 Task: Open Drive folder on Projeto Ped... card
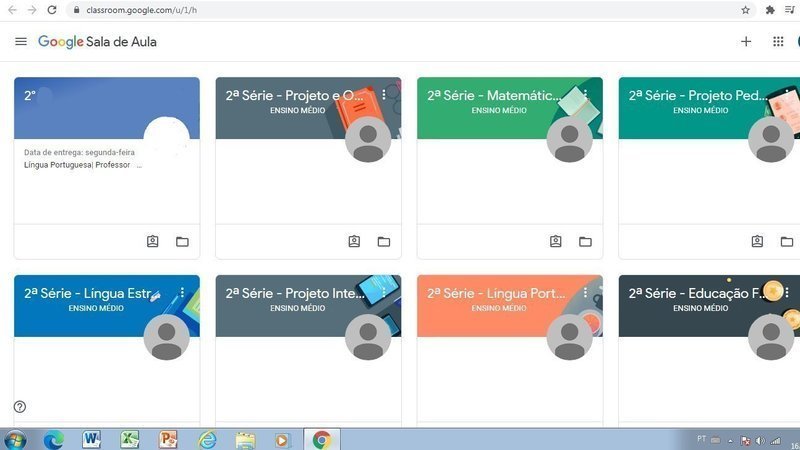pos(787,241)
